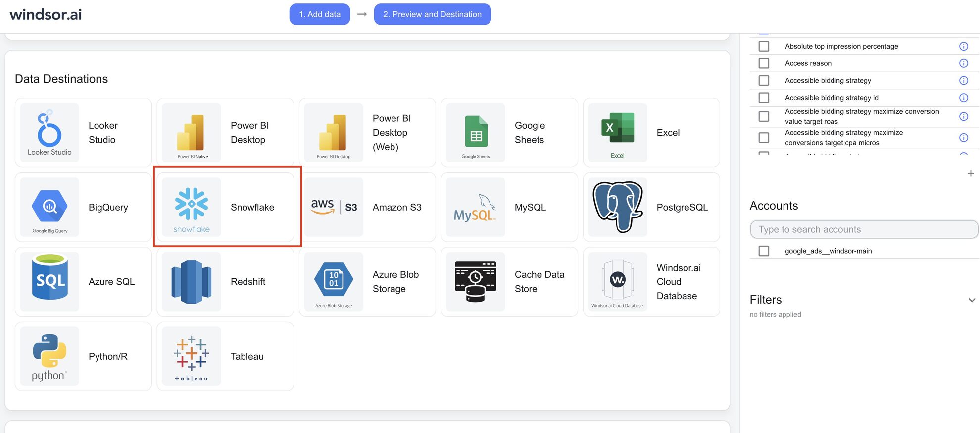The height and width of the screenshot is (433, 980).
Task: Click the Looker Studio logo icon
Action: [x=49, y=132]
